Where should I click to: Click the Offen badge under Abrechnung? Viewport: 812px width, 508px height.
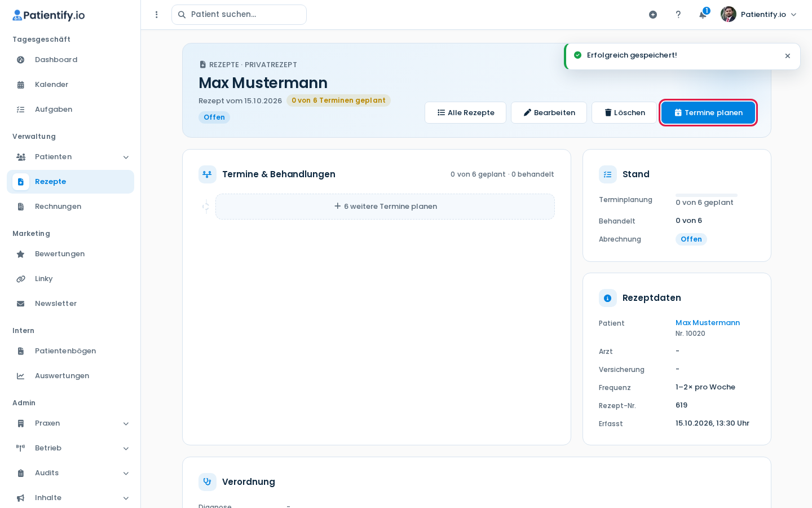(x=691, y=239)
